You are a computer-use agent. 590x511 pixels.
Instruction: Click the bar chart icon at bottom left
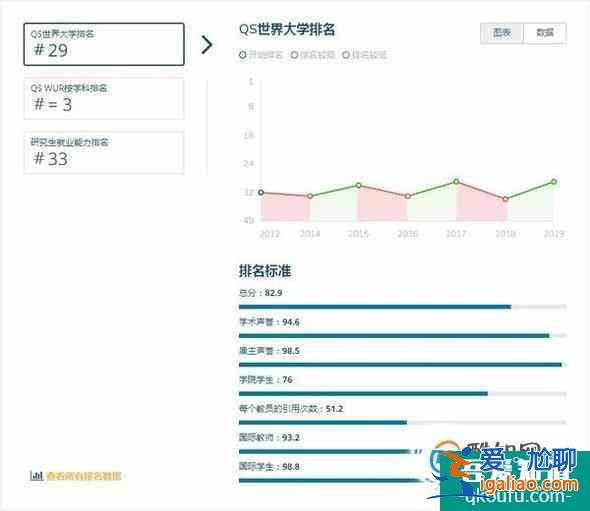click(x=36, y=476)
